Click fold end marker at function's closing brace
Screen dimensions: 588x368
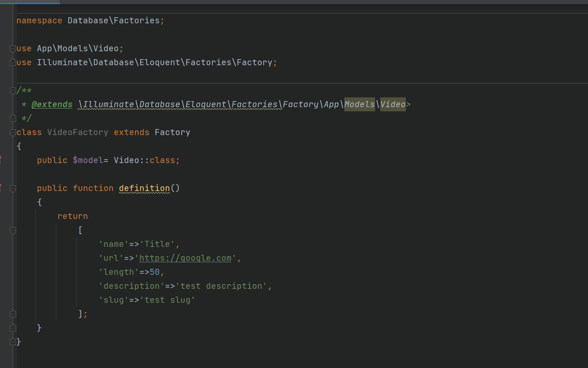13,328
